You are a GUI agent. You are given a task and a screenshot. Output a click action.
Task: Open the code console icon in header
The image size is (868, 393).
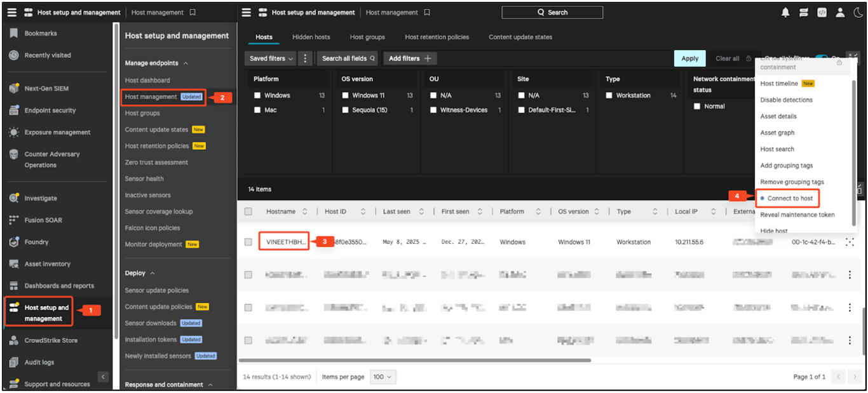822,12
